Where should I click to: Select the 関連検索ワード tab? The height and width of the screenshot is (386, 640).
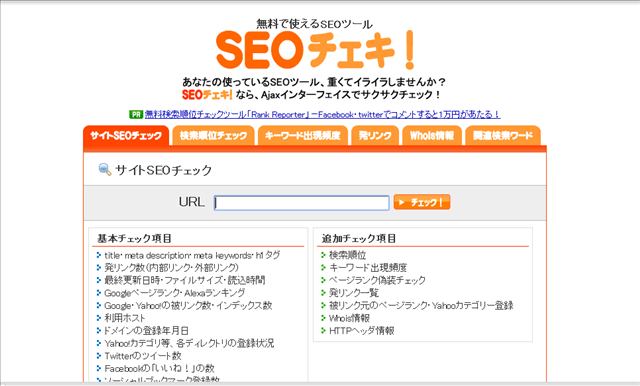point(503,136)
